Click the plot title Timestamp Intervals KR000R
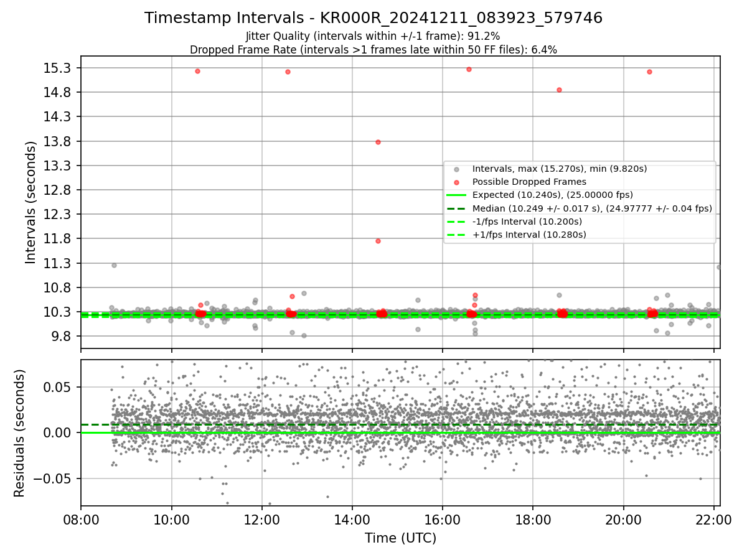 click(x=374, y=18)
